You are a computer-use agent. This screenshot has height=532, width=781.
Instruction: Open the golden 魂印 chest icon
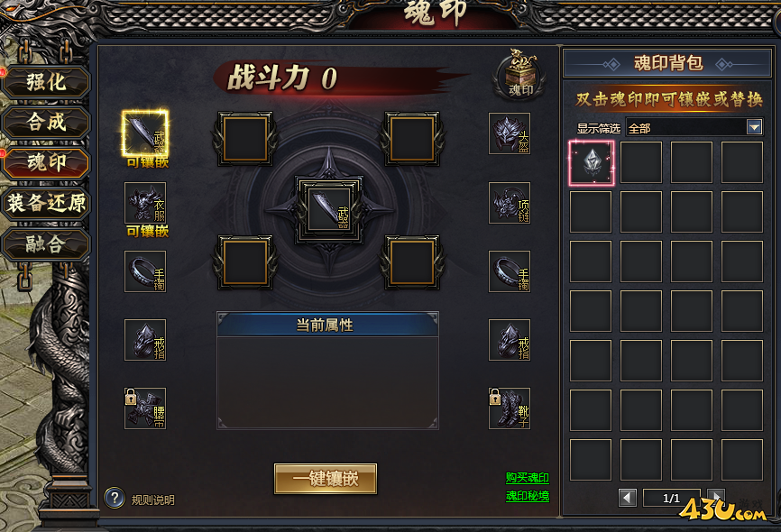coord(520,74)
